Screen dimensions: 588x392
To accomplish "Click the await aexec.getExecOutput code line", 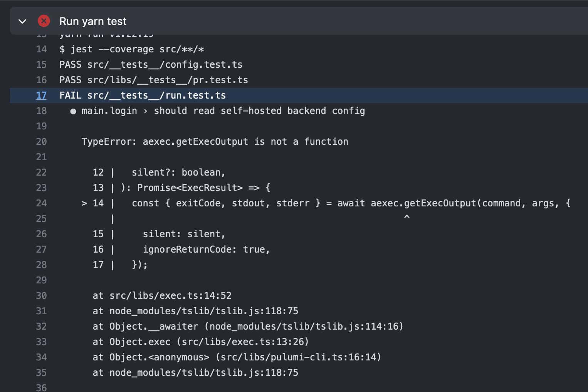I will [x=326, y=203].
